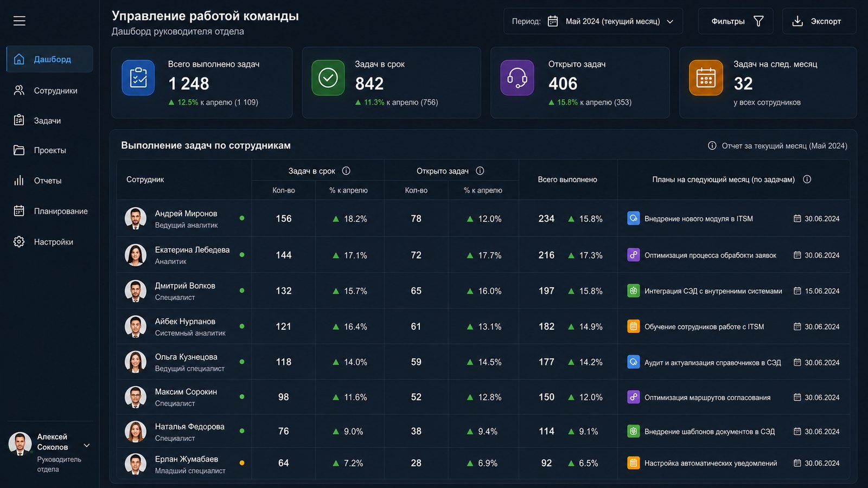868x488 pixels.
Task: Click value 59 in Ольга Кузнецова row
Action: (x=416, y=362)
